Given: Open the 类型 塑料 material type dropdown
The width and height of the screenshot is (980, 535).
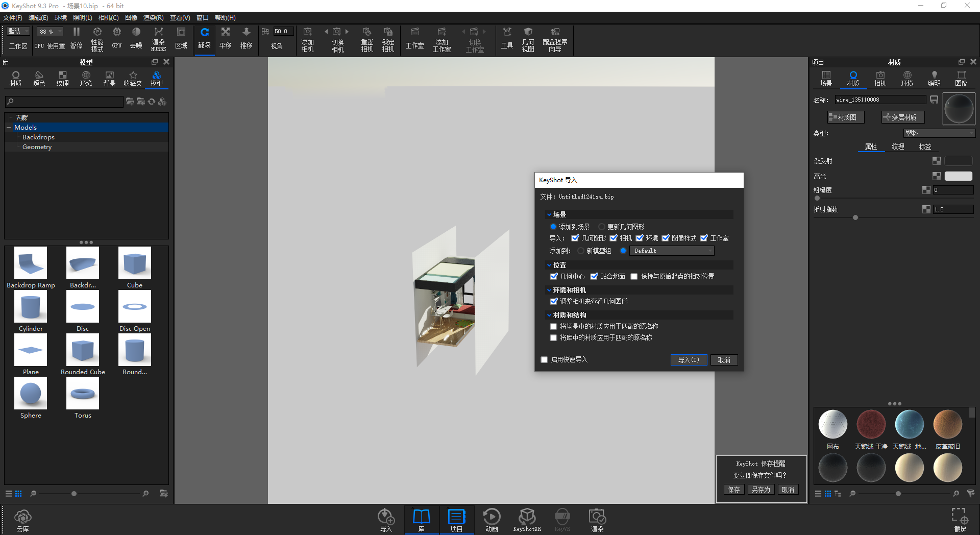Looking at the screenshot, I should point(939,133).
